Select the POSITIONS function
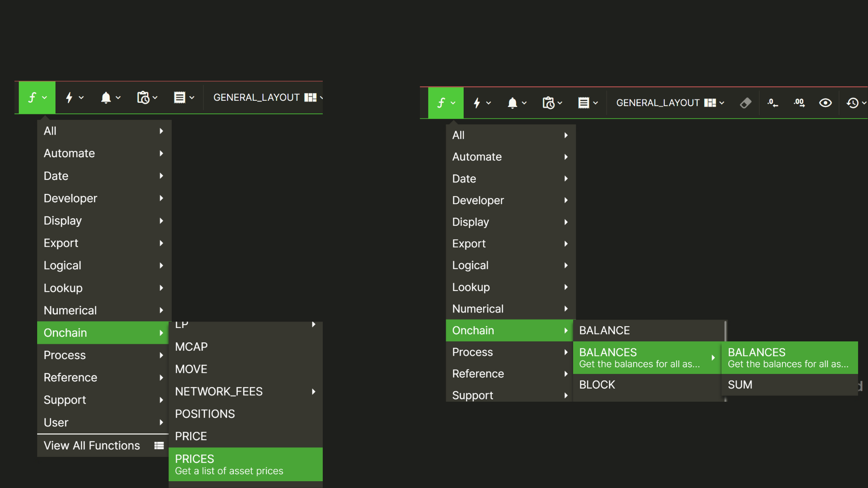The image size is (868, 488). (x=245, y=414)
